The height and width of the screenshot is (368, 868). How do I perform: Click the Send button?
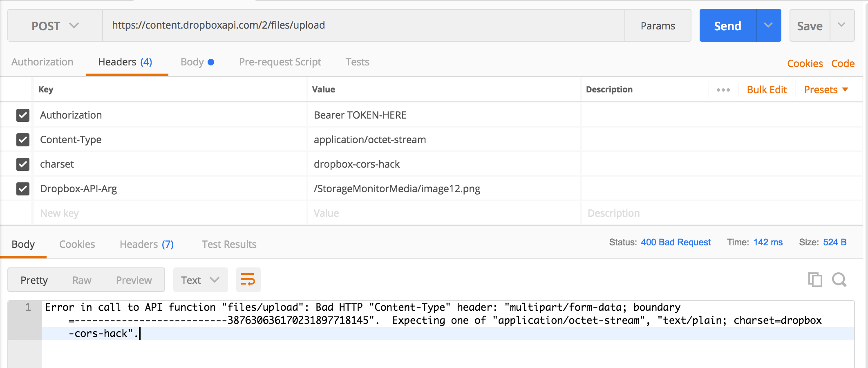[x=727, y=25]
